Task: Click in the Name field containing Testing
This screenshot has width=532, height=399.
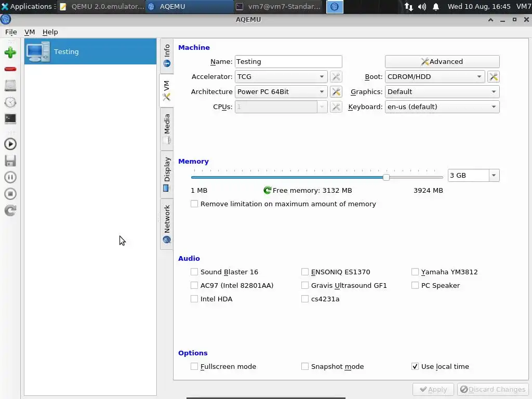Action: click(288, 61)
